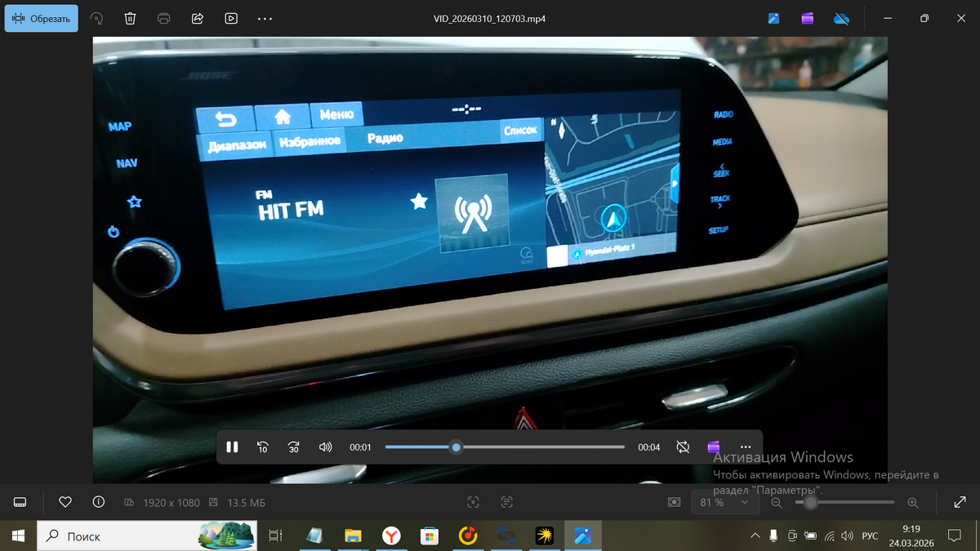Expand the 81% zoom level dropdown
The image size is (980, 551).
[x=723, y=502]
